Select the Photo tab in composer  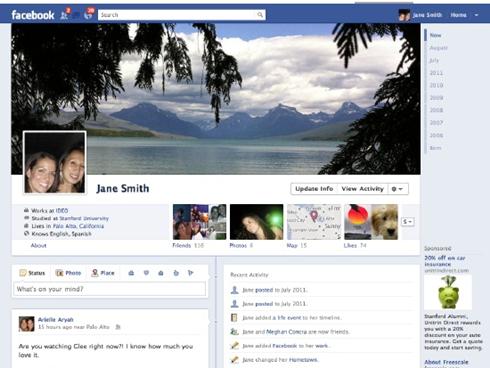(68, 273)
